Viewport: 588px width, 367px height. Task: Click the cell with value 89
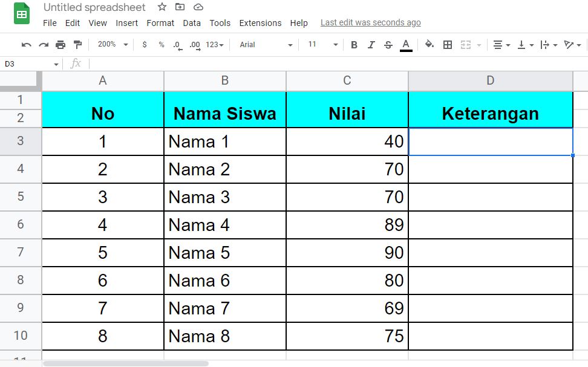pyautogui.click(x=347, y=225)
